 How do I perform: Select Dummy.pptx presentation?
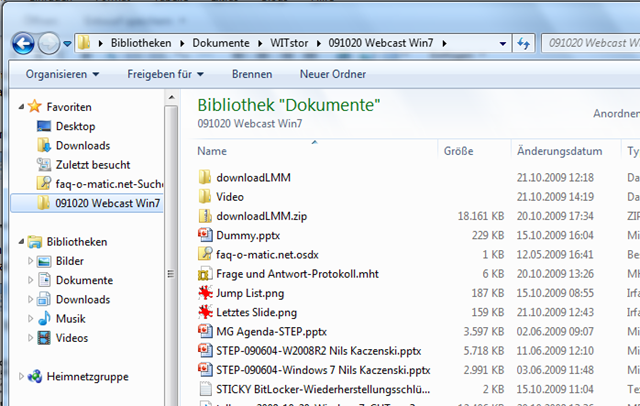click(248, 235)
